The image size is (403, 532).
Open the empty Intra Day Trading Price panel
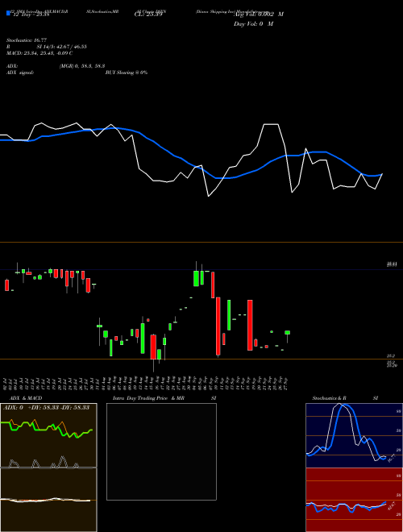tap(161, 451)
